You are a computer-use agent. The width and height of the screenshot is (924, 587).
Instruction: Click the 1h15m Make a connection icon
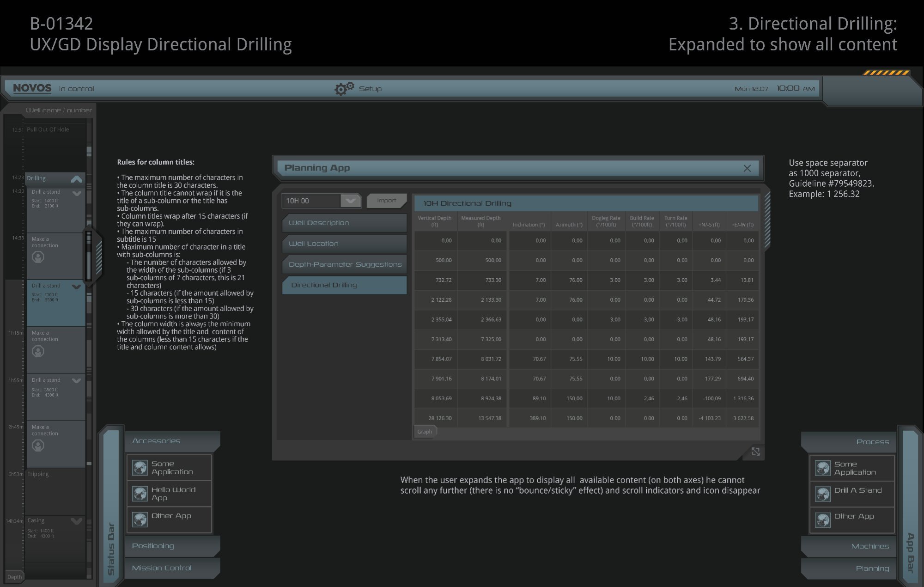click(x=38, y=351)
